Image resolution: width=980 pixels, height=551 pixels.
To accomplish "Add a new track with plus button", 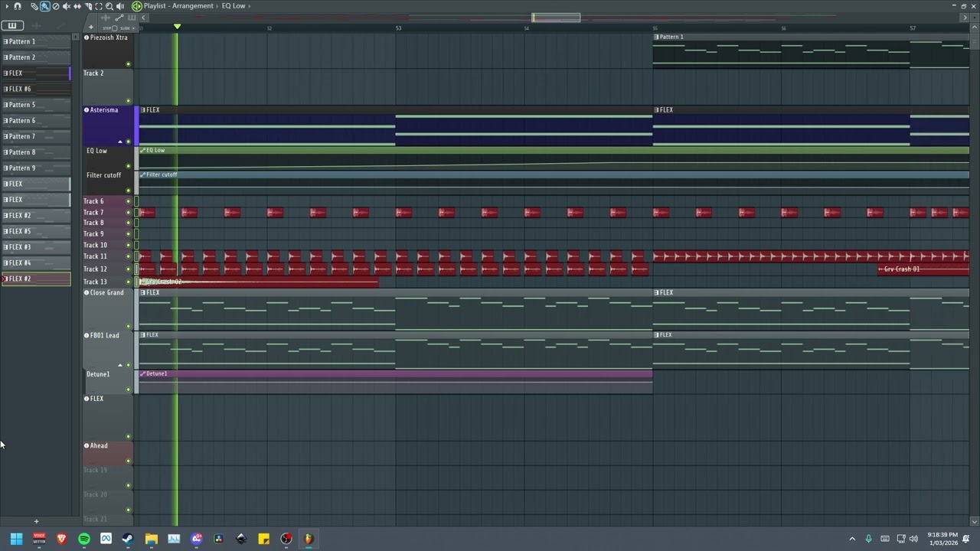I will (90, 28).
